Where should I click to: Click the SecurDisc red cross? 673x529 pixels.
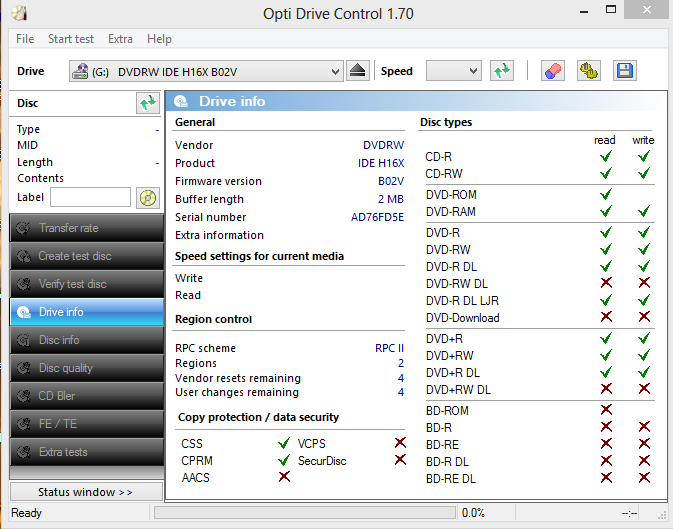400,460
